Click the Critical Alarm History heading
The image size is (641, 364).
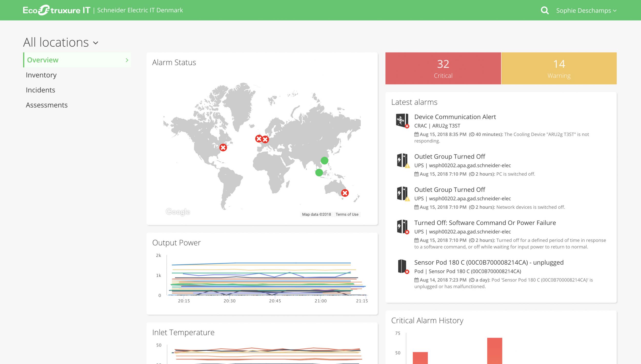tap(427, 320)
